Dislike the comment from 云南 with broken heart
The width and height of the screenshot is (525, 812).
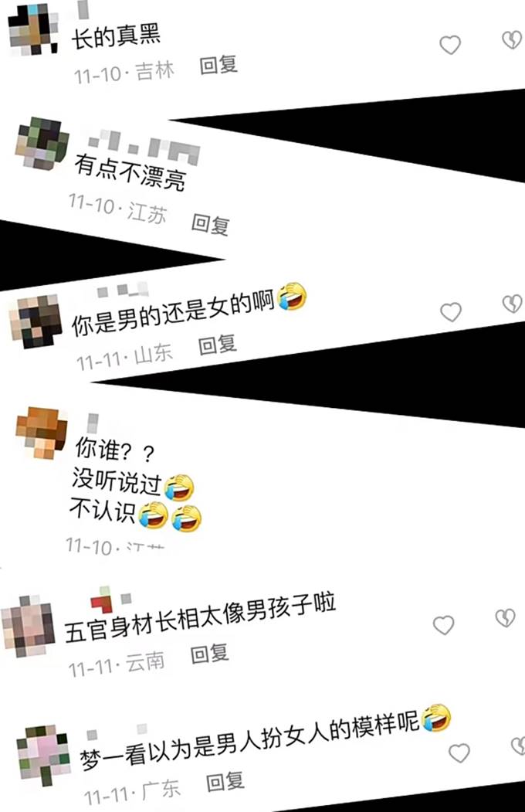(x=506, y=617)
